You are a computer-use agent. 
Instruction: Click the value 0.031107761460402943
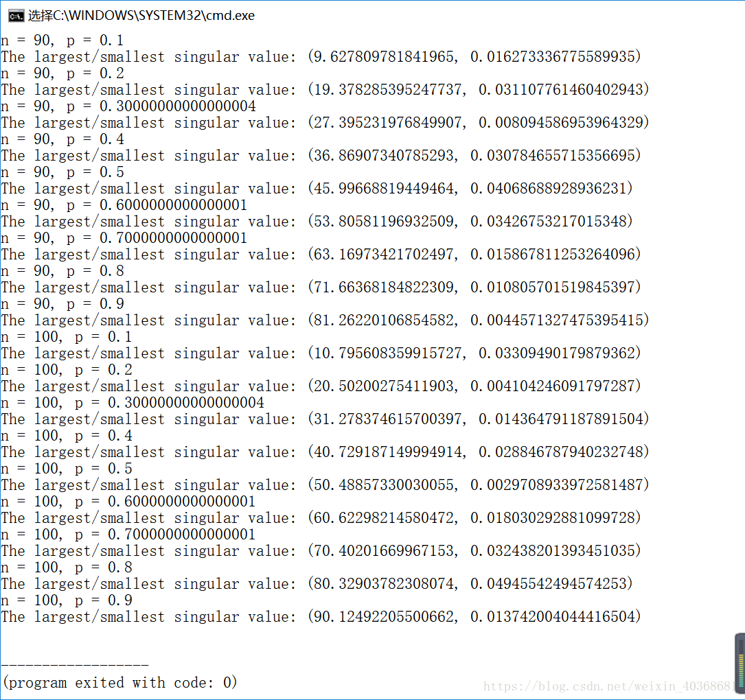560,90
